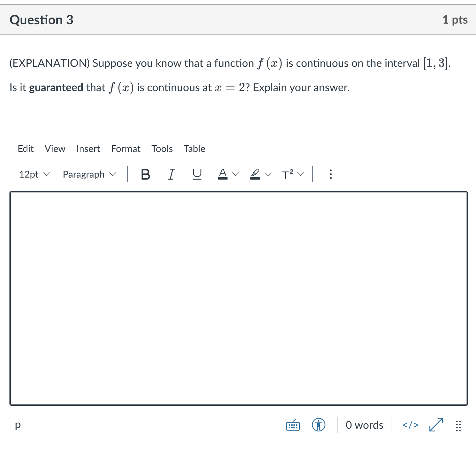
Task: Open the 12pt font size dropdown
Action: (x=34, y=174)
